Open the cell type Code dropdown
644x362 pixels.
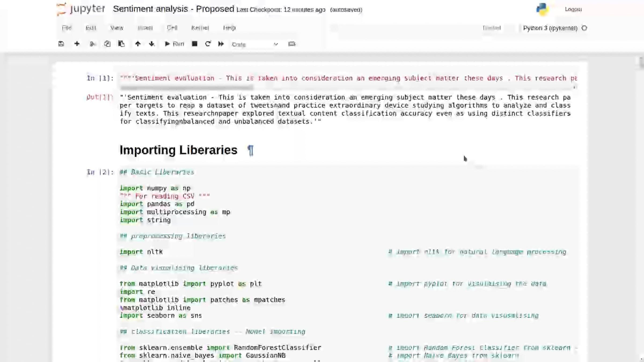click(254, 44)
